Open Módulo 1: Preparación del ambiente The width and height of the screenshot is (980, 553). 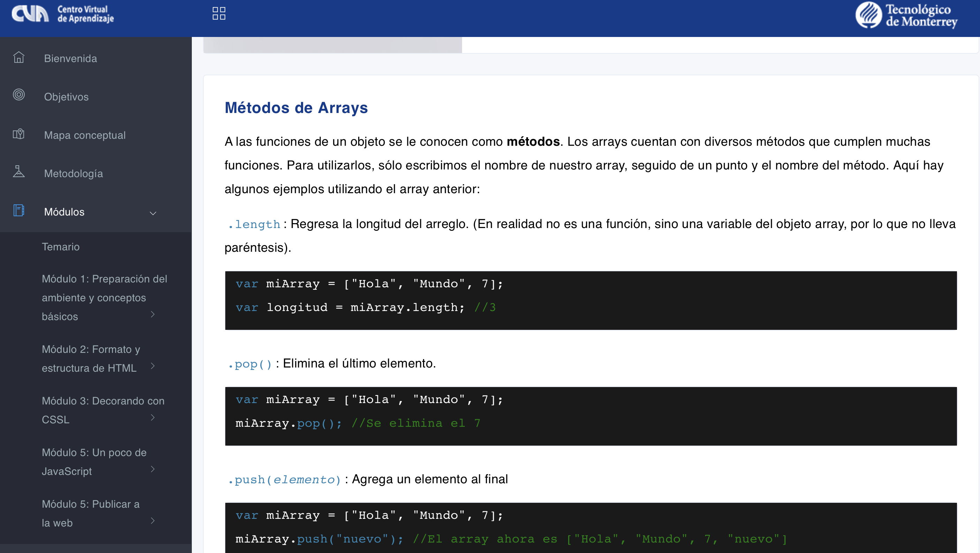104,298
